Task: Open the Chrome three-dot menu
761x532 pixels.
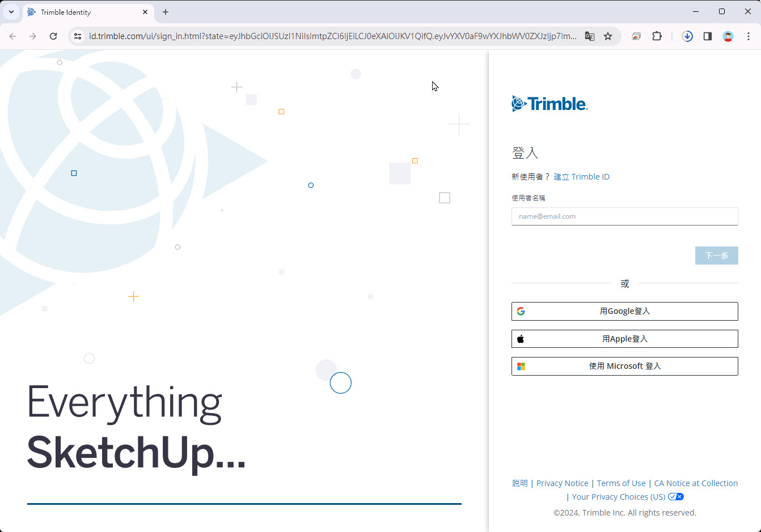Action: click(749, 36)
